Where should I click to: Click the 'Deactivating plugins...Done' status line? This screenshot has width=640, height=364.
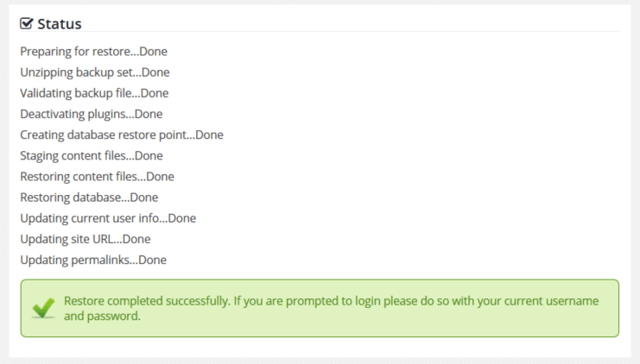point(91,114)
